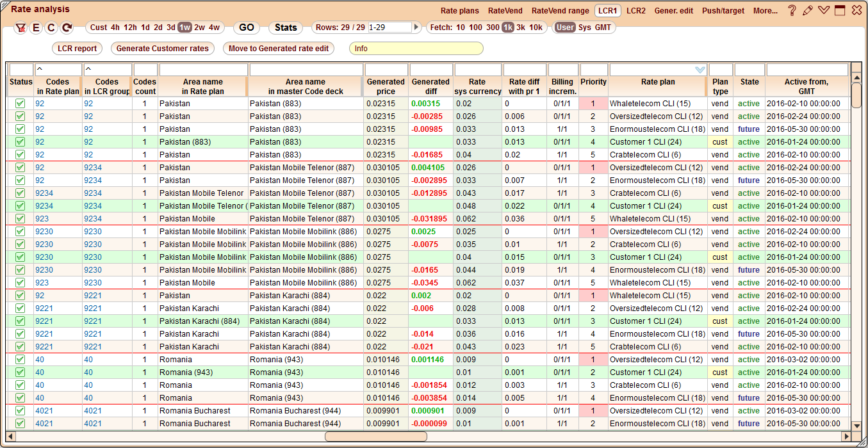
Task: Refresh data using the circular arrow icon
Action: (x=65, y=28)
